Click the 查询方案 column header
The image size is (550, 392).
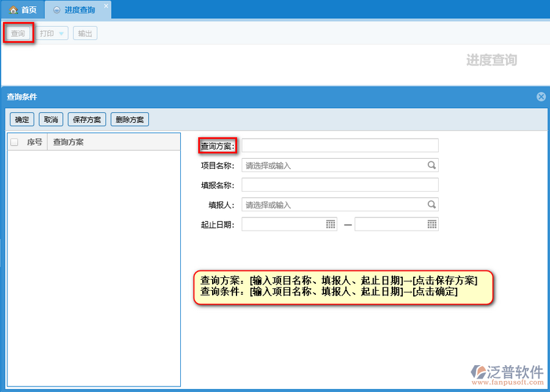point(68,142)
